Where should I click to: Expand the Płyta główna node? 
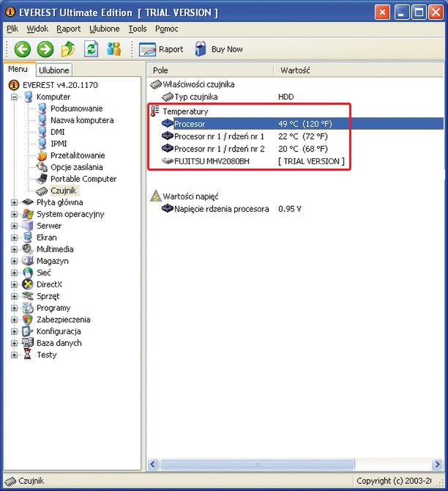point(14,202)
